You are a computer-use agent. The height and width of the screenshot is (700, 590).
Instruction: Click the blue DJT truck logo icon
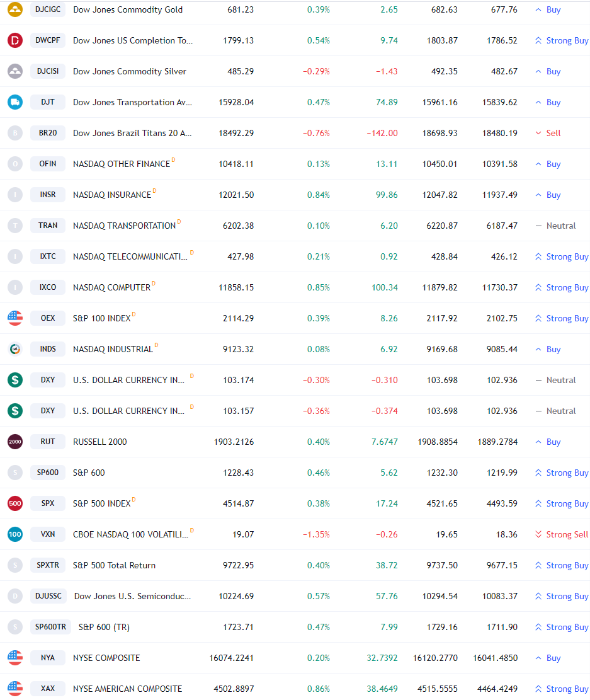(15, 102)
